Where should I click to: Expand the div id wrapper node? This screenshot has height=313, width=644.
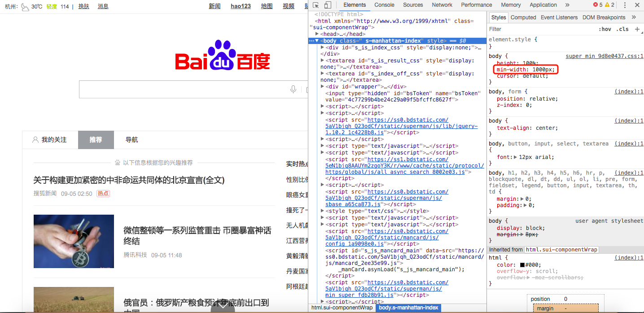[x=323, y=87]
